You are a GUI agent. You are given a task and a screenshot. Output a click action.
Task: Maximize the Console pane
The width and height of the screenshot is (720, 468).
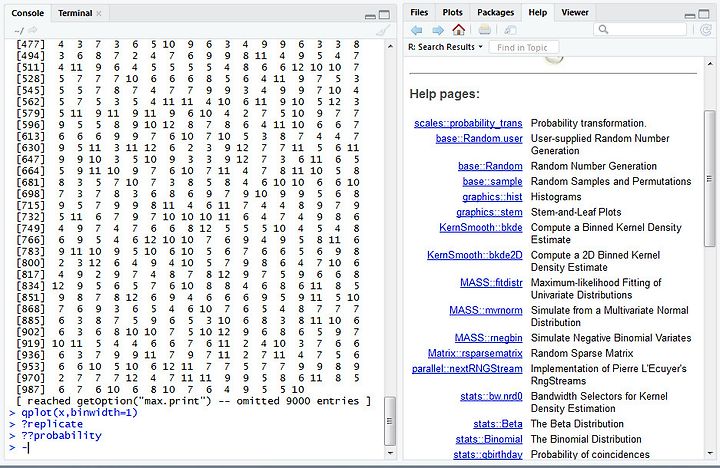(384, 15)
